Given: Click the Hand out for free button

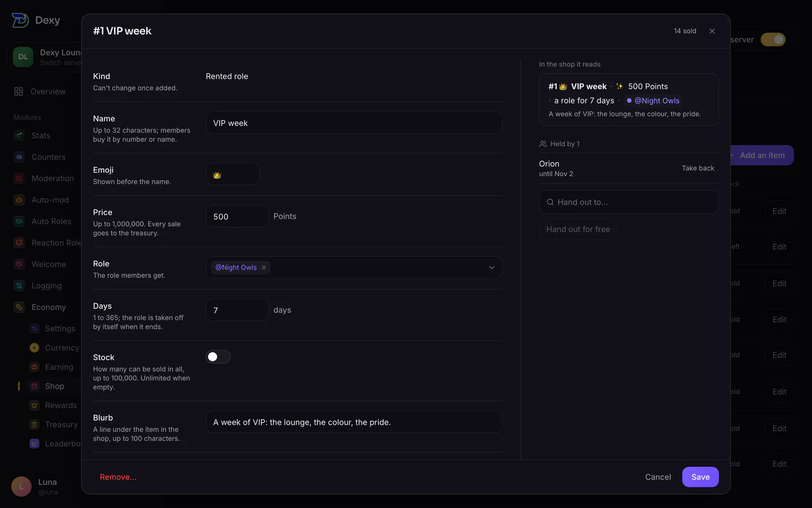Looking at the screenshot, I should (578, 229).
